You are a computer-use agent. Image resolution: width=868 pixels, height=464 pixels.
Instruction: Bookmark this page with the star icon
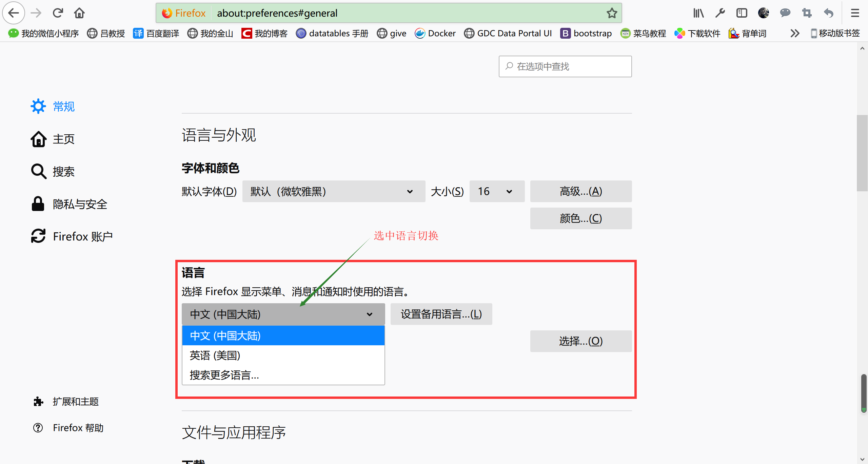point(611,13)
